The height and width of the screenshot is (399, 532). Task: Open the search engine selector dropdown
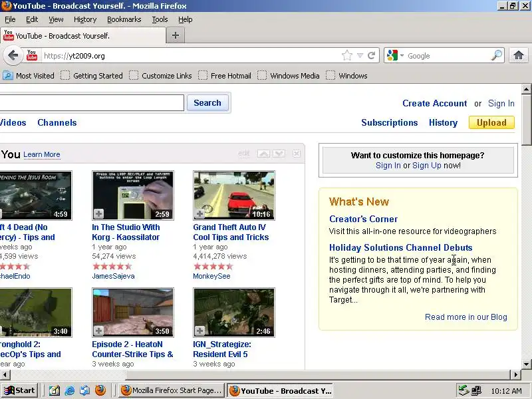click(x=402, y=55)
